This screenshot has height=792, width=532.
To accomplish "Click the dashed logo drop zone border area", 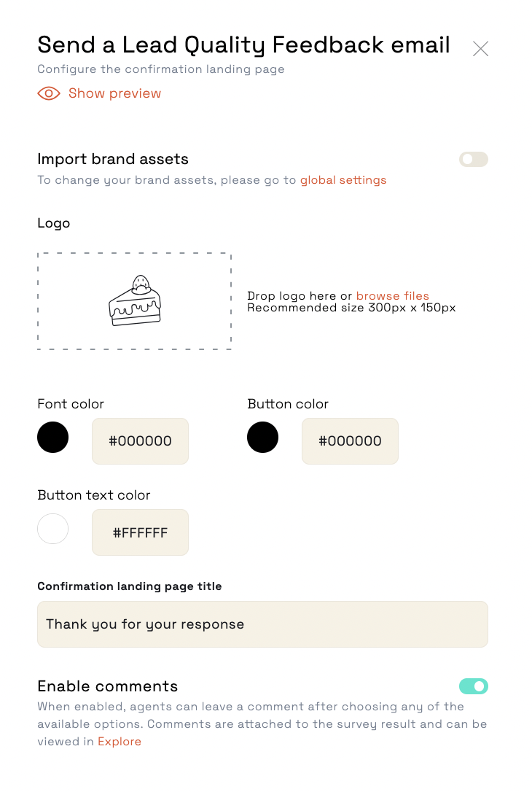I will coord(134,301).
